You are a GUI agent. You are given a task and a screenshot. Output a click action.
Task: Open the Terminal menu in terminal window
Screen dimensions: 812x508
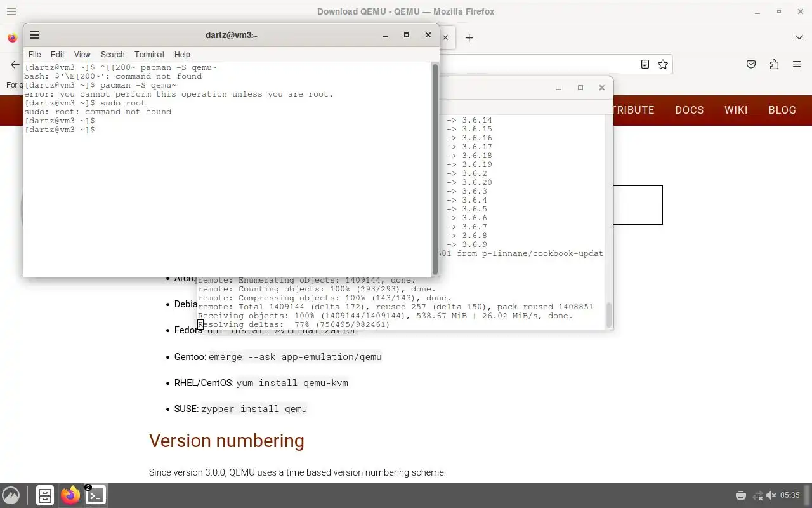click(x=149, y=55)
